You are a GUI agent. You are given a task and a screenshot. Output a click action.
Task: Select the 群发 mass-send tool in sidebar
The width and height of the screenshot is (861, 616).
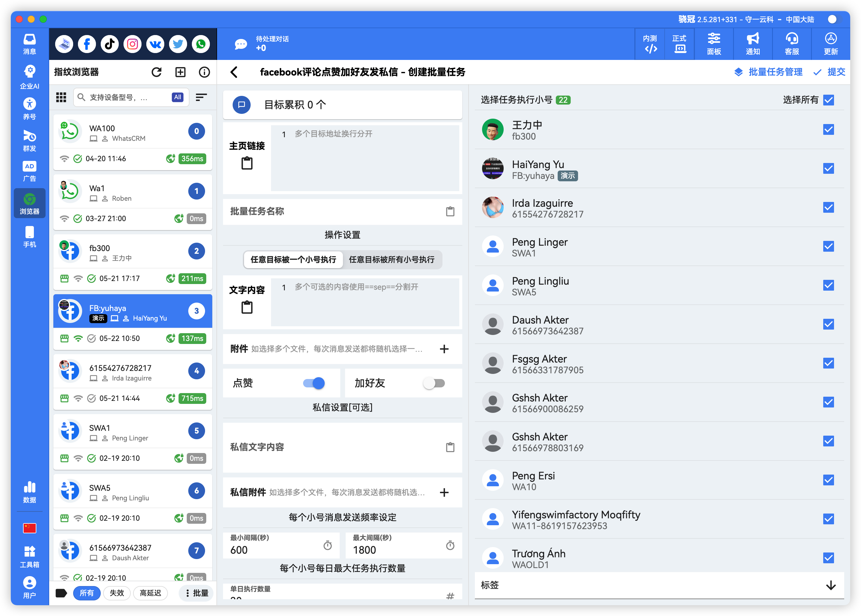(29, 141)
